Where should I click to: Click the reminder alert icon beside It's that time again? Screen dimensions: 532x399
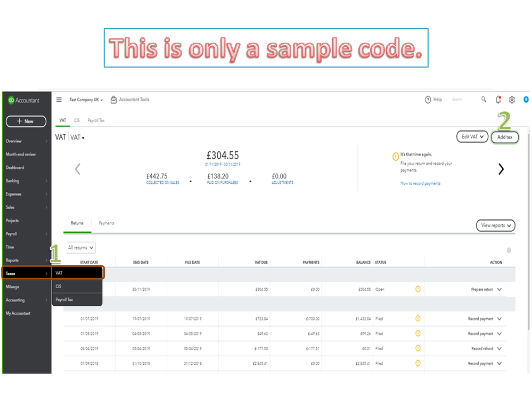click(396, 157)
